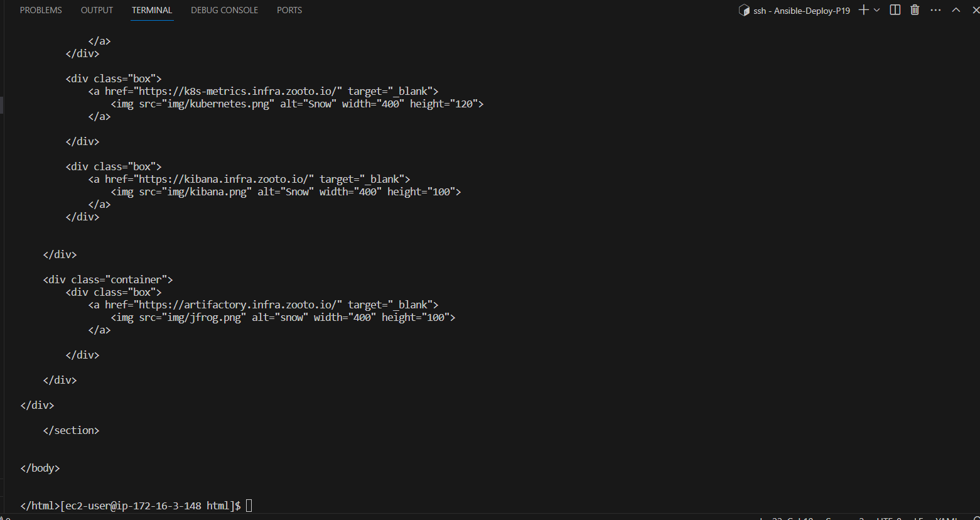This screenshot has height=520, width=980.
Task: Open the terminal profile dropdown arrow
Action: pyautogui.click(x=876, y=9)
